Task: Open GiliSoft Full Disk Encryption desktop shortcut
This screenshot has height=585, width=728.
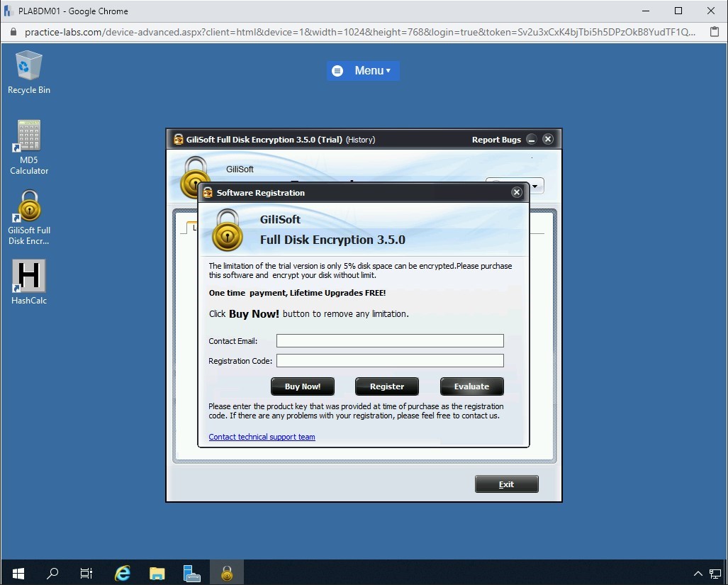Action: click(x=29, y=216)
